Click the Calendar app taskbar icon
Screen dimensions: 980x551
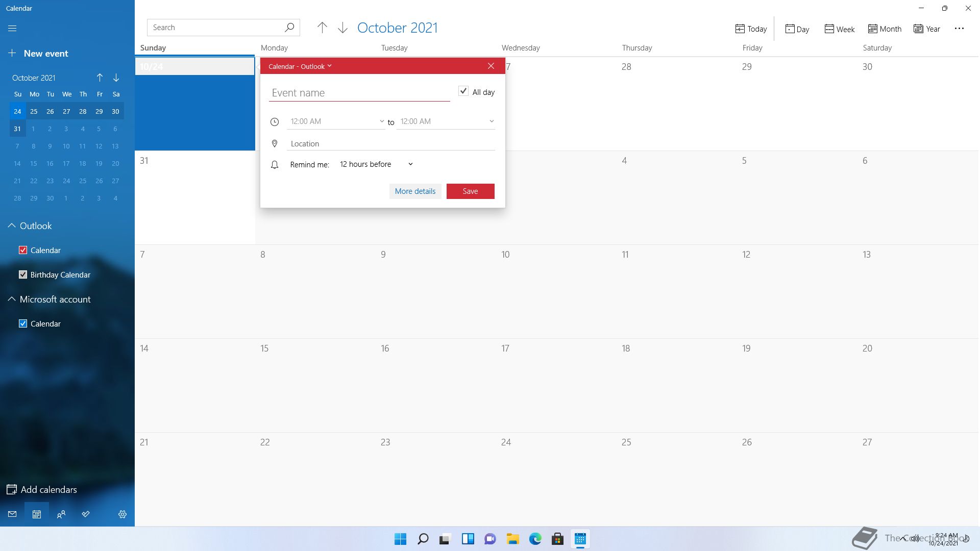[x=580, y=539]
